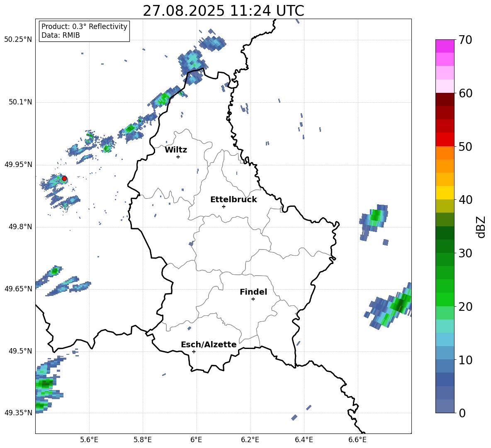Click the 50.1°N latitude label
This screenshot has height=448, width=491.
[20, 102]
